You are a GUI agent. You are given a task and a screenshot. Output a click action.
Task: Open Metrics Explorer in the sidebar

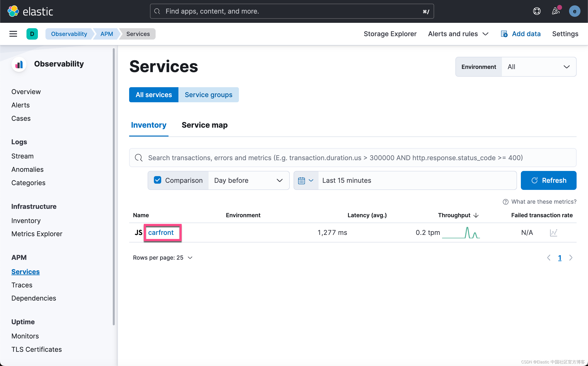click(37, 234)
